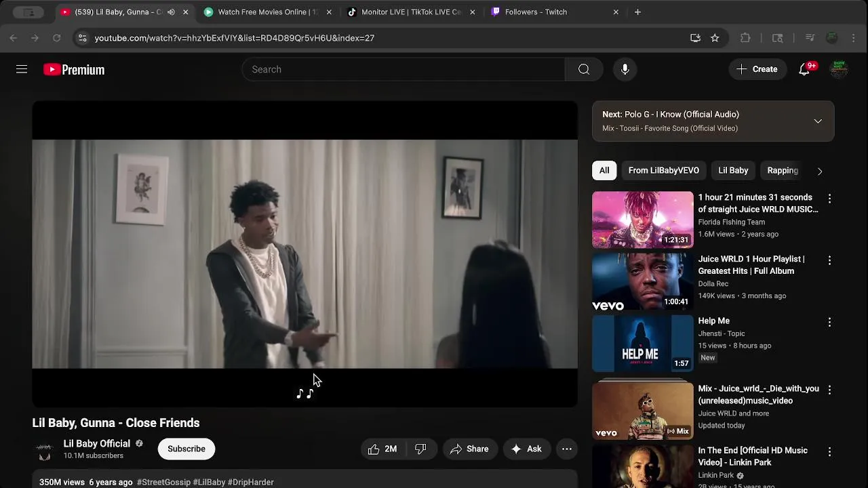Click 'Dolla Rec' channel text
The height and width of the screenshot is (488, 868).
pos(713,283)
